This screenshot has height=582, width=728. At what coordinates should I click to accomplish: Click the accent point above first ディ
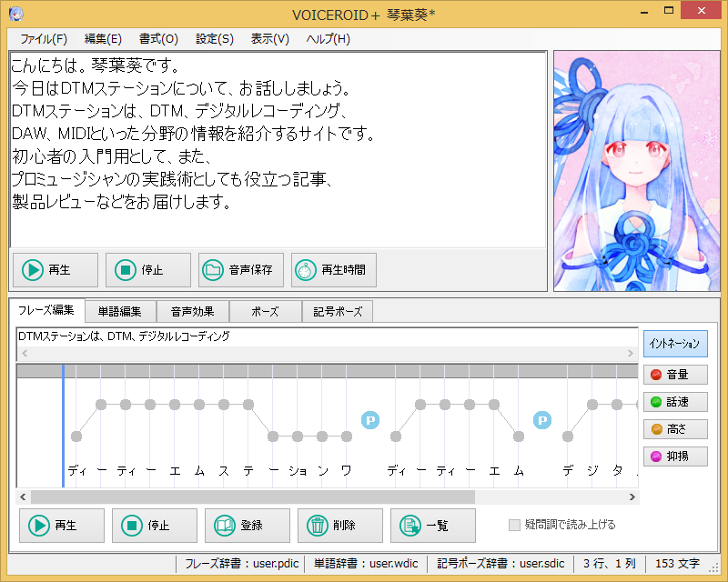pos(76,436)
